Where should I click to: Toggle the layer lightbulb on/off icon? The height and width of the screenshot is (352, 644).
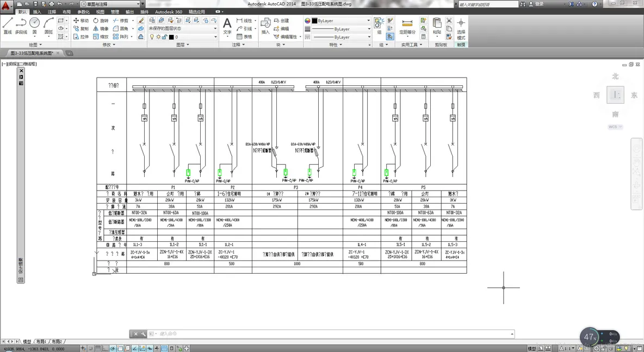152,37
